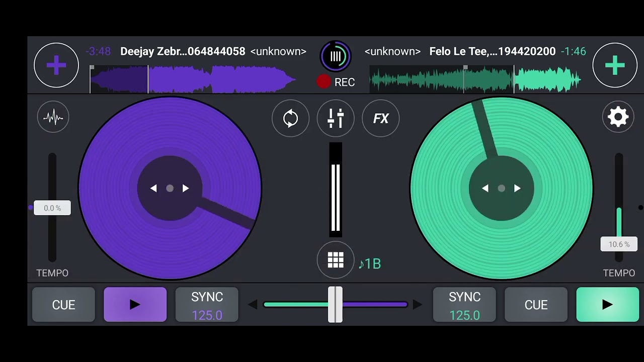Click the right deck unknown artist label
Viewport: 644px width, 362px height.
(x=392, y=51)
